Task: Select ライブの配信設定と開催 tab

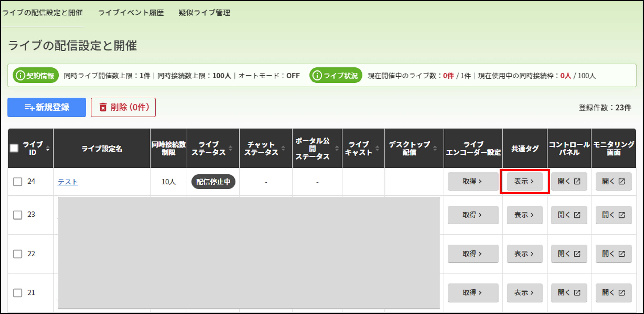Action: click(43, 13)
